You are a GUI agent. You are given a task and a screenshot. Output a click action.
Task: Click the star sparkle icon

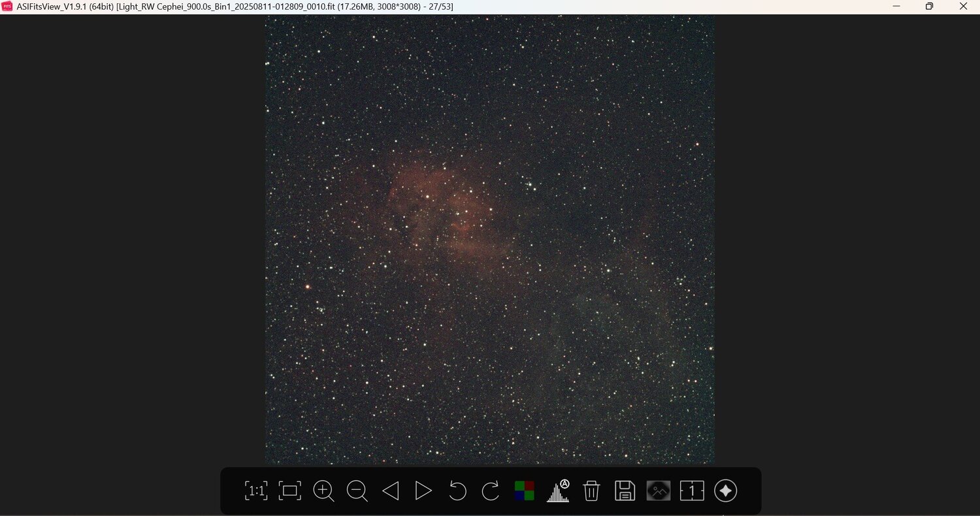pos(726,491)
